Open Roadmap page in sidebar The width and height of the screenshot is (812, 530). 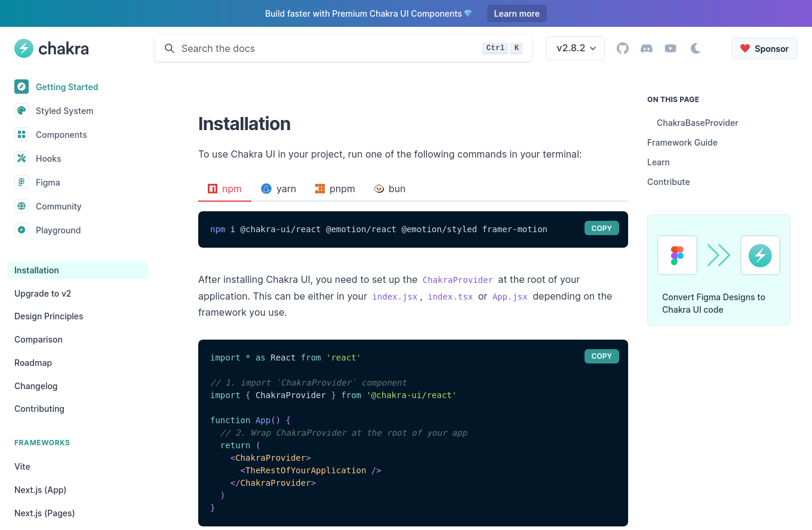[33, 363]
